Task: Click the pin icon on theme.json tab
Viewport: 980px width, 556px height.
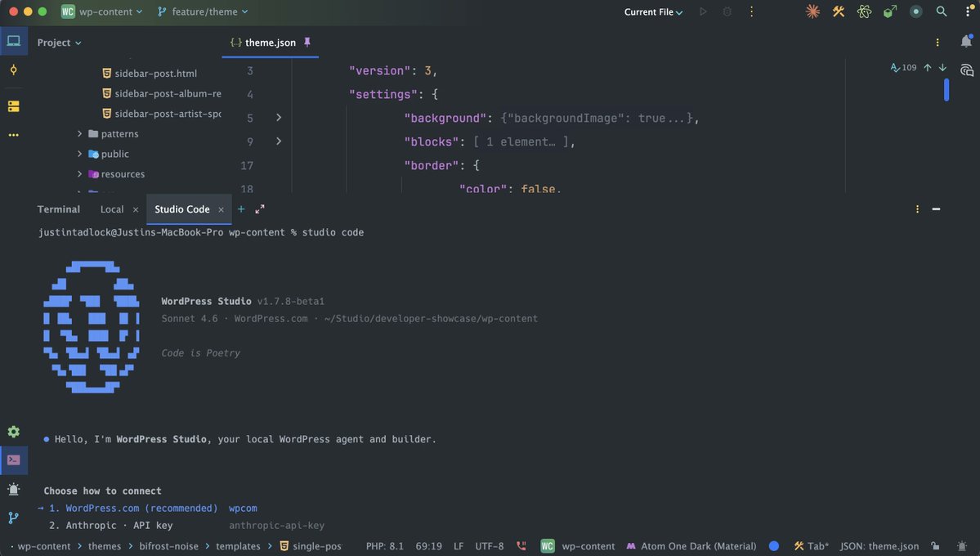Action: click(307, 42)
